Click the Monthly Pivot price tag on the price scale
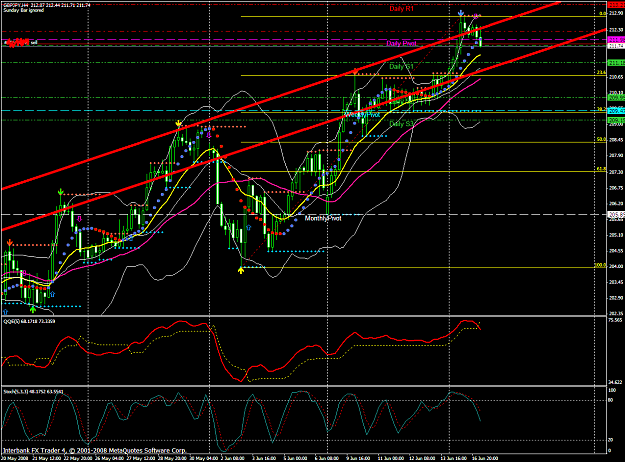This screenshot has height=462, width=625. coord(616,214)
